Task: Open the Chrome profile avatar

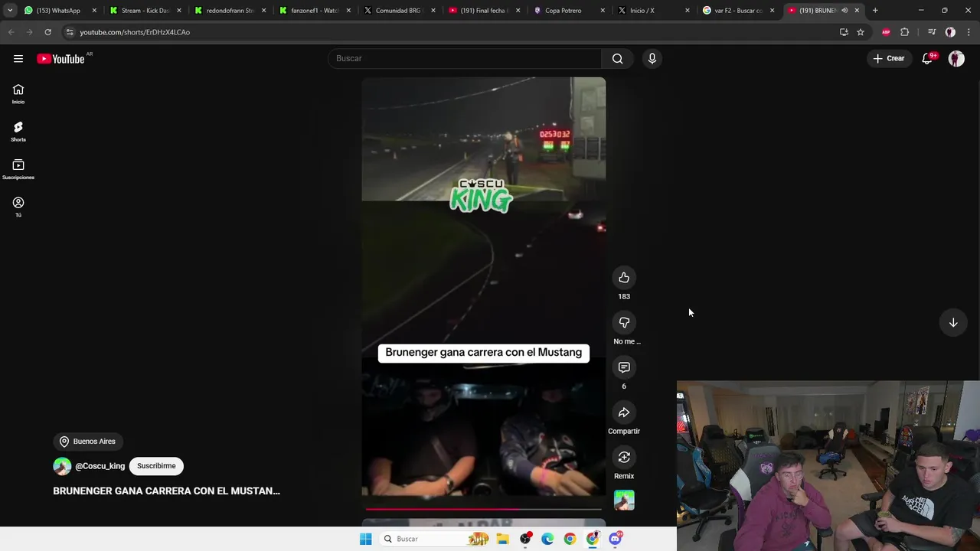Action: (950, 32)
